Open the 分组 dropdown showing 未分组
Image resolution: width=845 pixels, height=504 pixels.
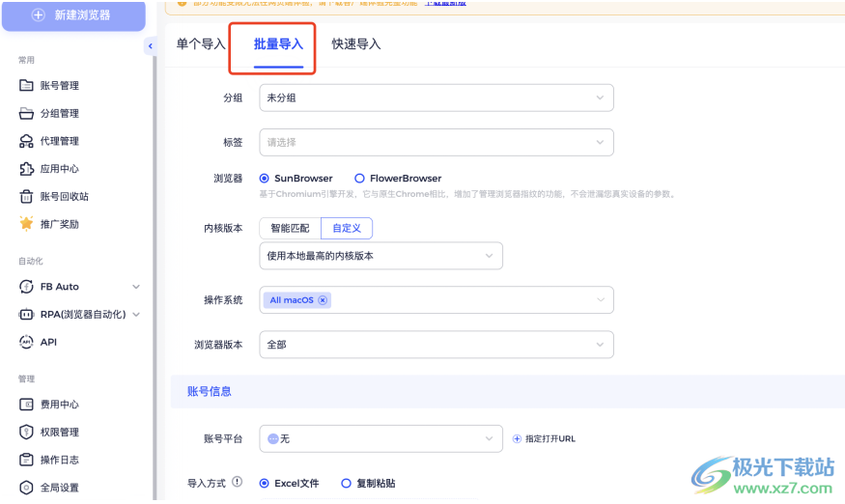click(x=436, y=98)
